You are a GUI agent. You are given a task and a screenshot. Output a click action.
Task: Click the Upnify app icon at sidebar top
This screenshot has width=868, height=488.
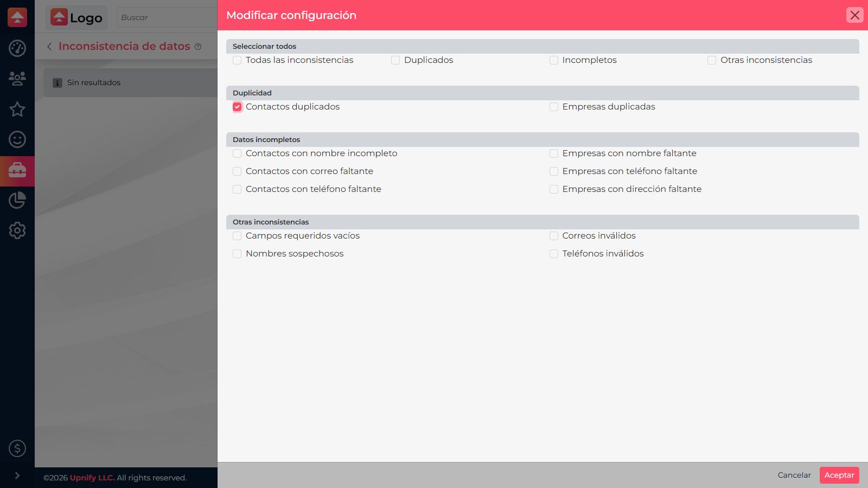coord(17,17)
